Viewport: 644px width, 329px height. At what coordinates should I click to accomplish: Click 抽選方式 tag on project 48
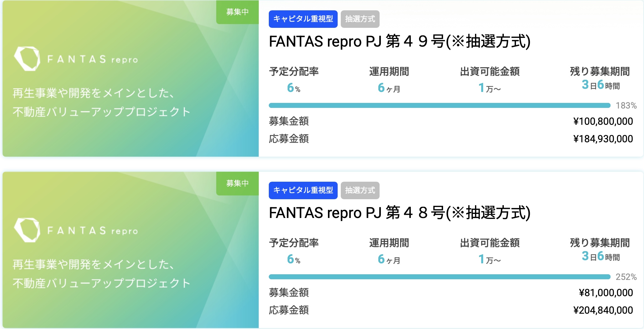[360, 190]
